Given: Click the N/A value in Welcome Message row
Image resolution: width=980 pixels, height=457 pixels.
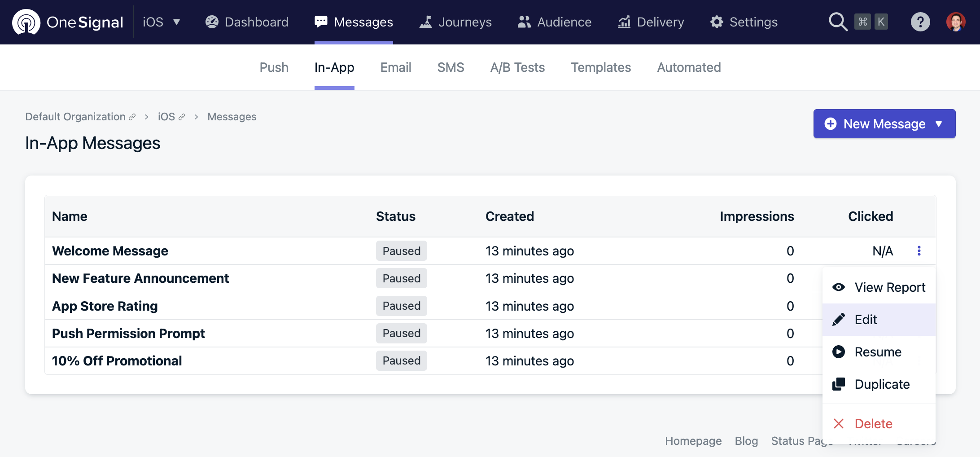Looking at the screenshot, I should pos(883,251).
